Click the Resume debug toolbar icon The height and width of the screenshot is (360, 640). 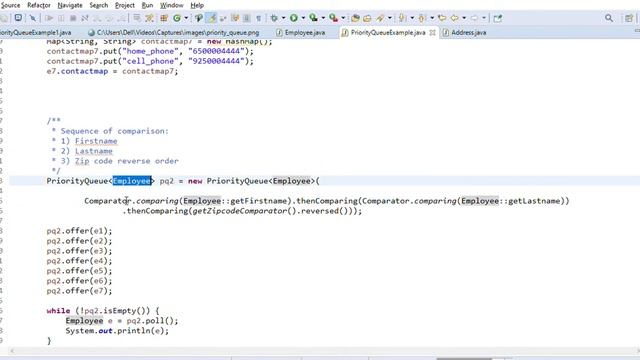pyautogui.click(x=49, y=18)
